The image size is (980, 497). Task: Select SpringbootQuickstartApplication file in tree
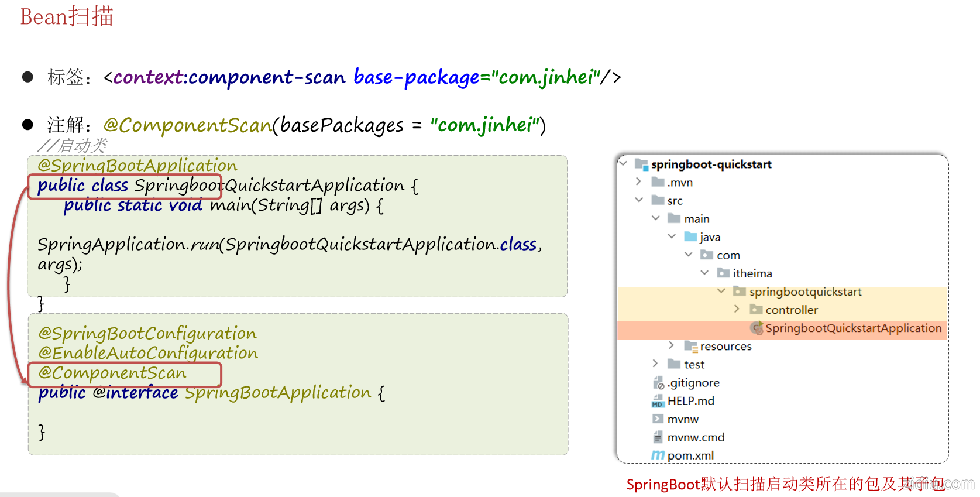[853, 328]
